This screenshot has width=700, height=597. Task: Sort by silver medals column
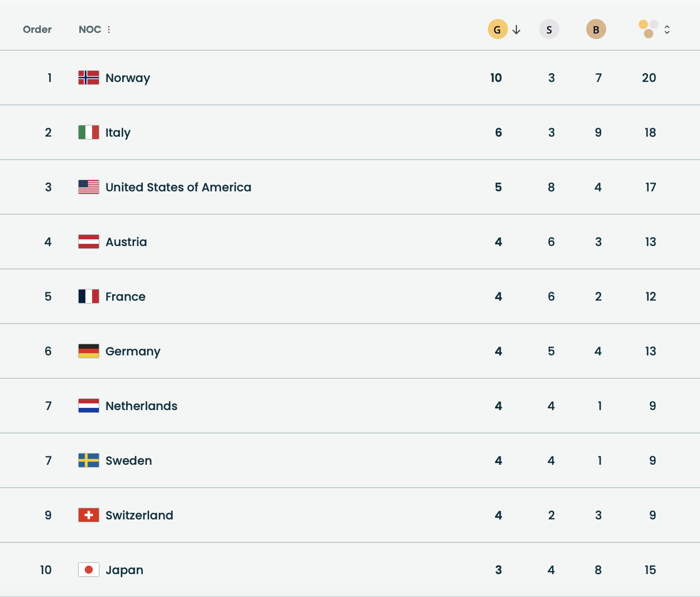(x=549, y=30)
